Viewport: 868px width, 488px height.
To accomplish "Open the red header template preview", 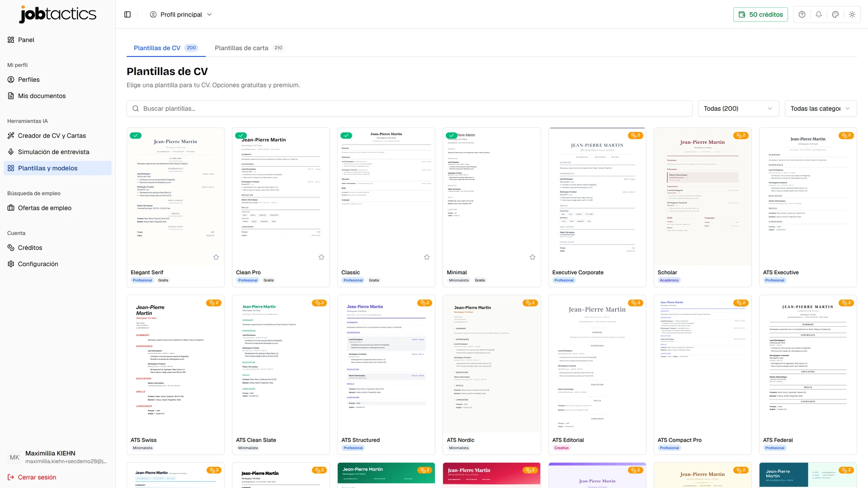I will pyautogui.click(x=491, y=475).
